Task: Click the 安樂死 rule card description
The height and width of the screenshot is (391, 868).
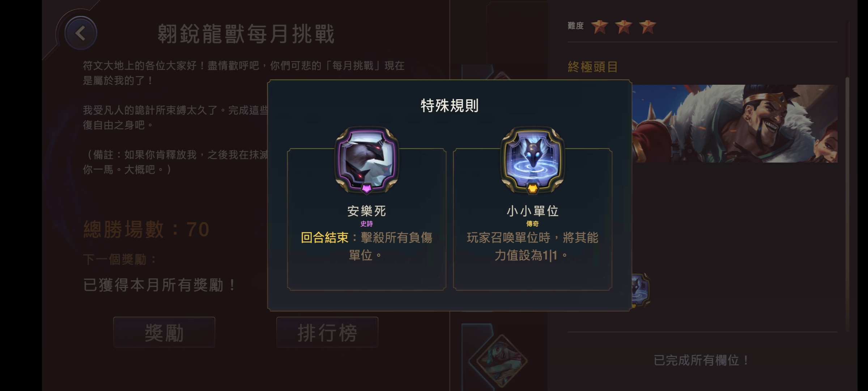Action: pyautogui.click(x=366, y=247)
